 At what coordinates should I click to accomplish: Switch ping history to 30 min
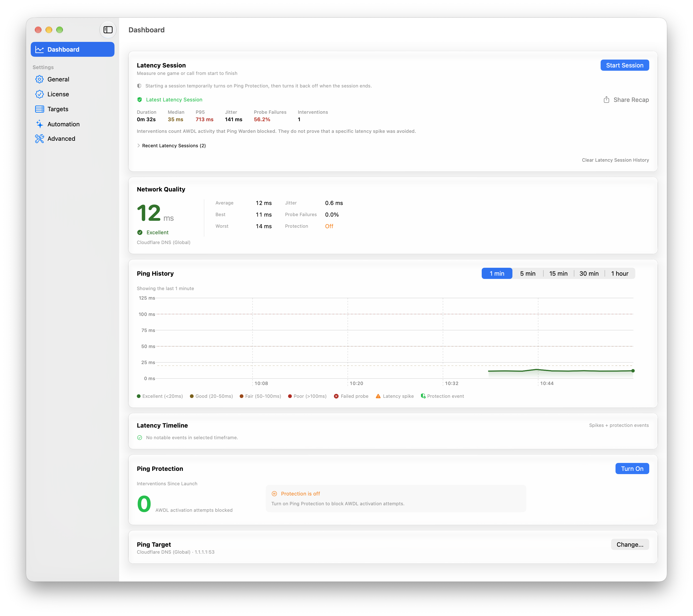[589, 274]
